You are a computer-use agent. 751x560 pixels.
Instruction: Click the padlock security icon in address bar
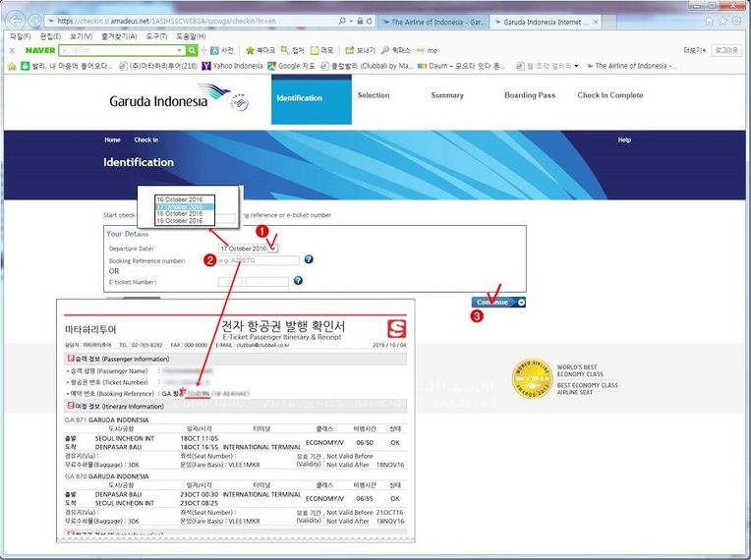[x=360, y=21]
